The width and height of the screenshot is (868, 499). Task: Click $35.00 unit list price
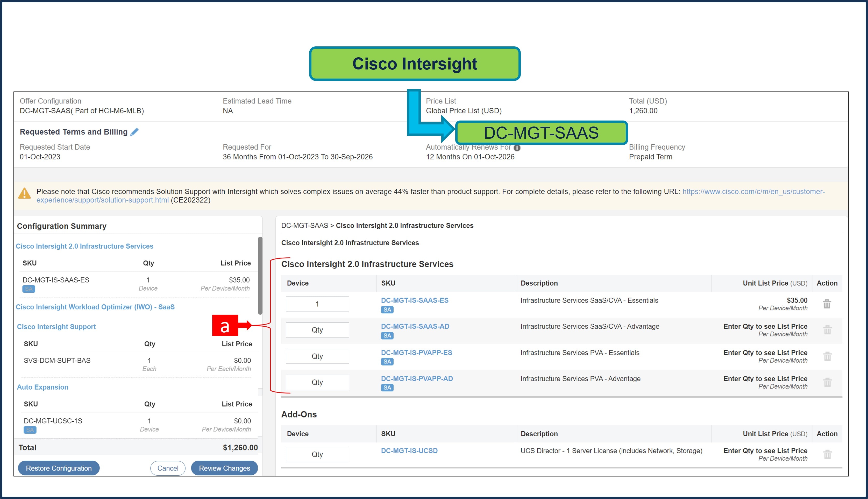coord(797,300)
